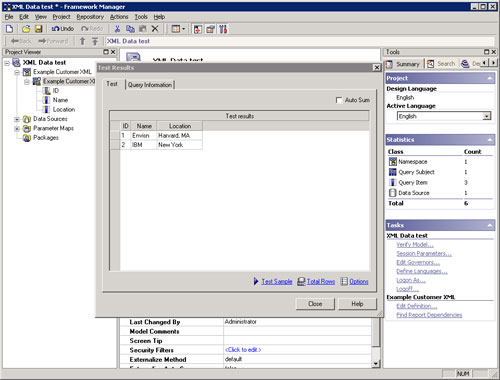The height and width of the screenshot is (380, 500).
Task: Select the ID query item
Action: tap(55, 91)
